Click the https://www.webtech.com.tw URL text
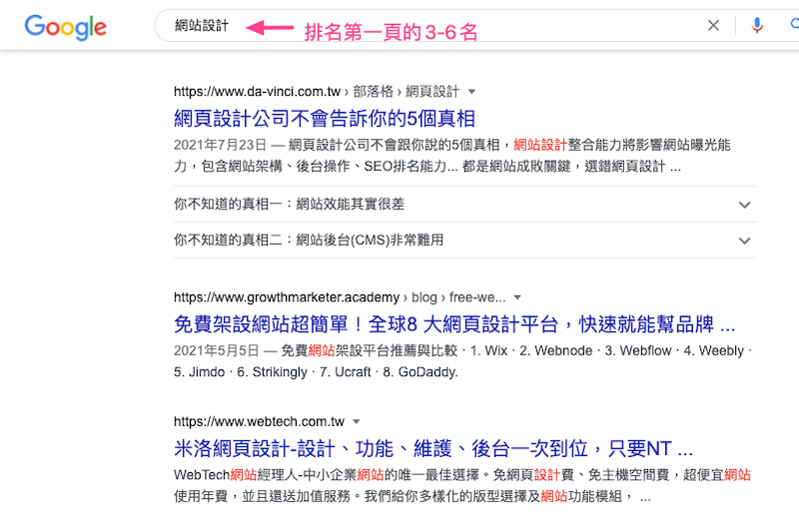Viewport: 799px width, 532px height. click(259, 421)
